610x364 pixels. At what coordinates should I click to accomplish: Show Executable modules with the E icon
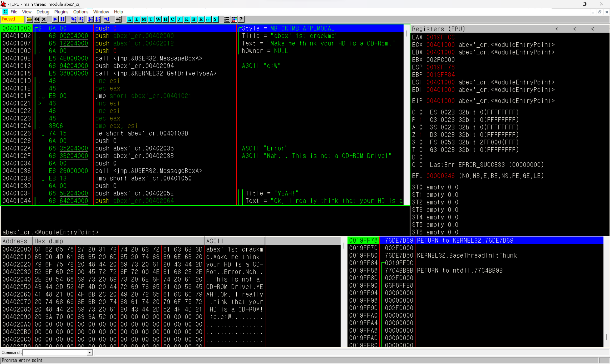137,19
